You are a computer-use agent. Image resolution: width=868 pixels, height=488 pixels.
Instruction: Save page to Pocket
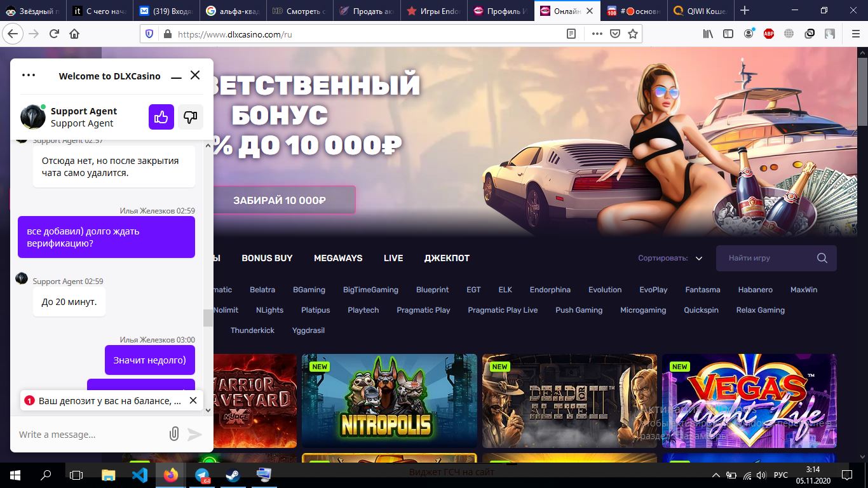coord(614,34)
